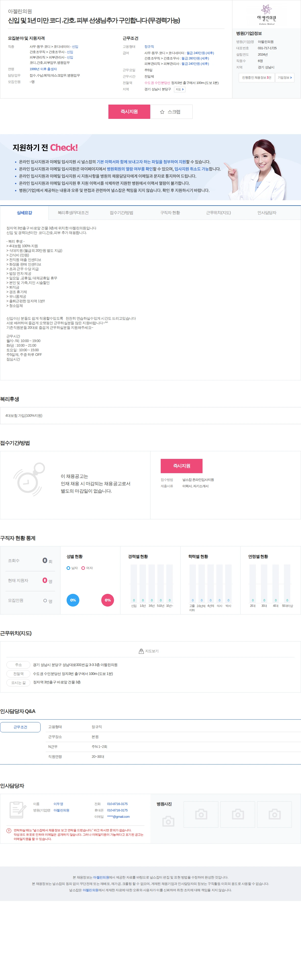Click the 20~30대 staff age value

point(98,756)
